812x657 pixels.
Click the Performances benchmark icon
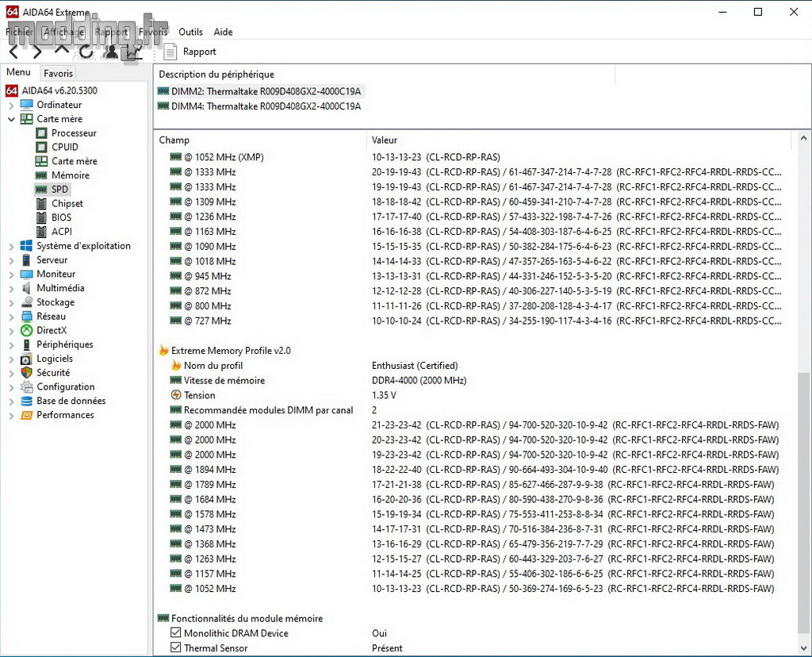[x=26, y=415]
